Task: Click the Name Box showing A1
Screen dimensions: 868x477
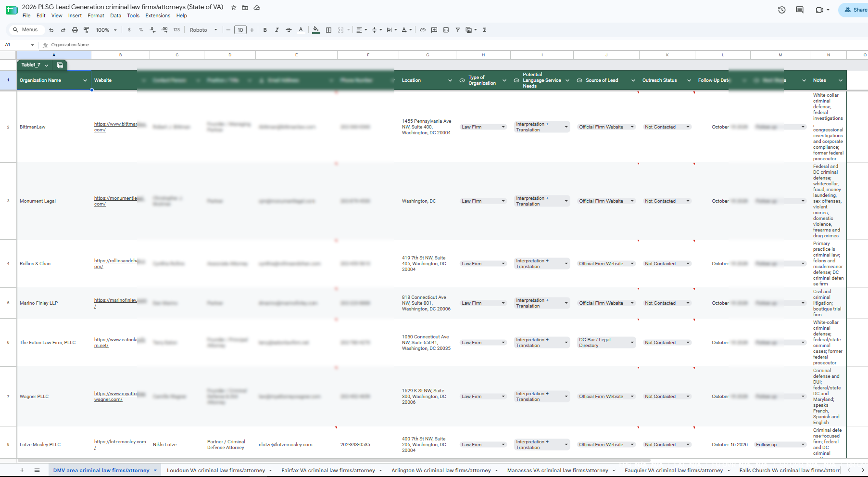Action: coord(19,45)
